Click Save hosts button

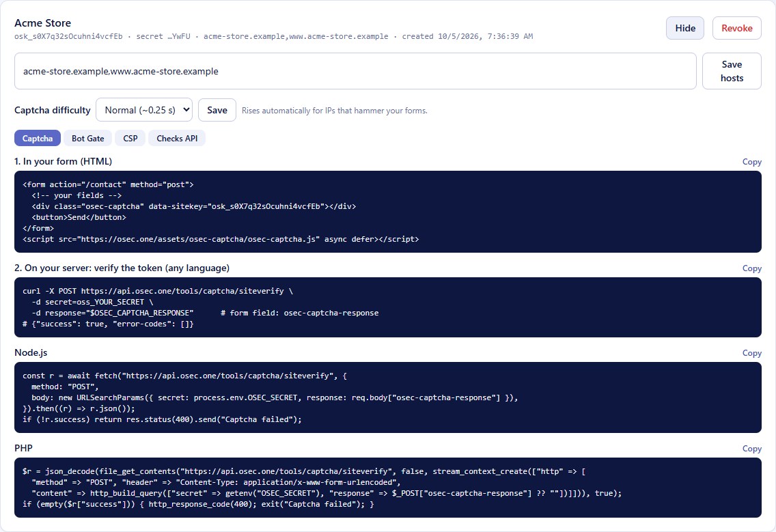pos(732,71)
